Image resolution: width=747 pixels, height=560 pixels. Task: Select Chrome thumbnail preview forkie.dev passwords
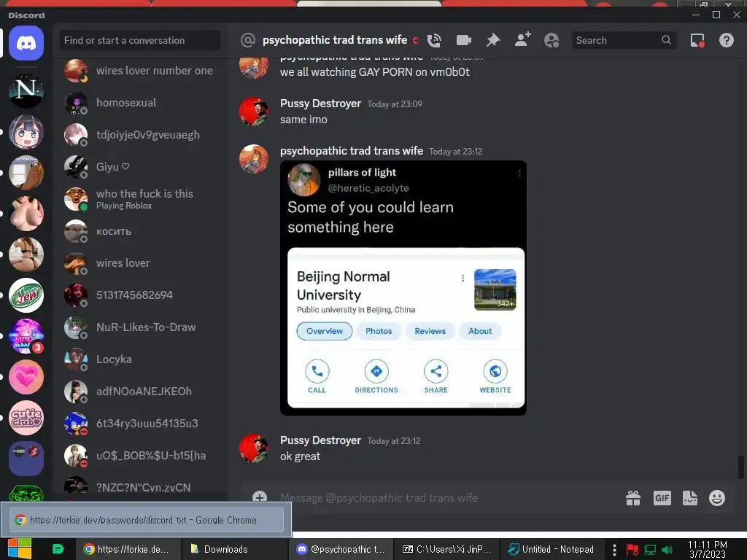pyautogui.click(x=146, y=519)
